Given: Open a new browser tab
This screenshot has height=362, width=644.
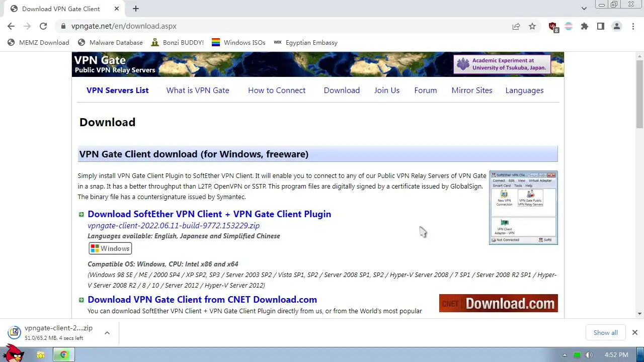Looking at the screenshot, I should pos(136,9).
